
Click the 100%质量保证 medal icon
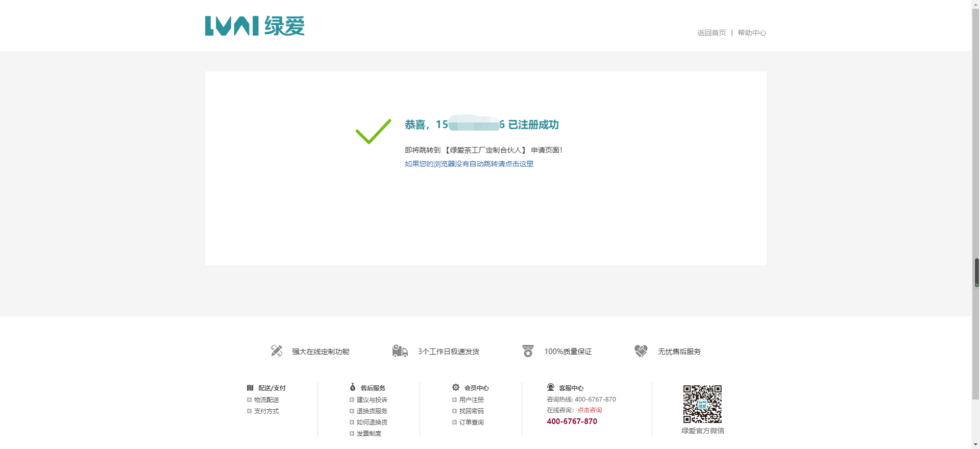click(528, 351)
